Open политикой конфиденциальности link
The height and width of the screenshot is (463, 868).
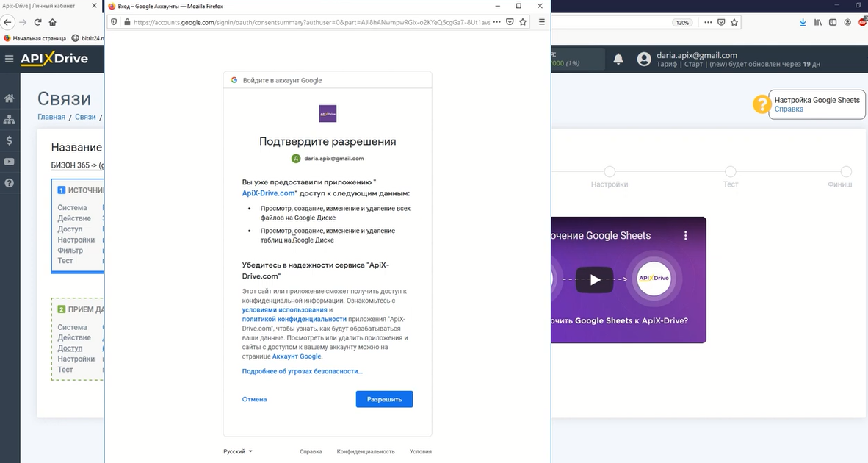click(x=294, y=320)
